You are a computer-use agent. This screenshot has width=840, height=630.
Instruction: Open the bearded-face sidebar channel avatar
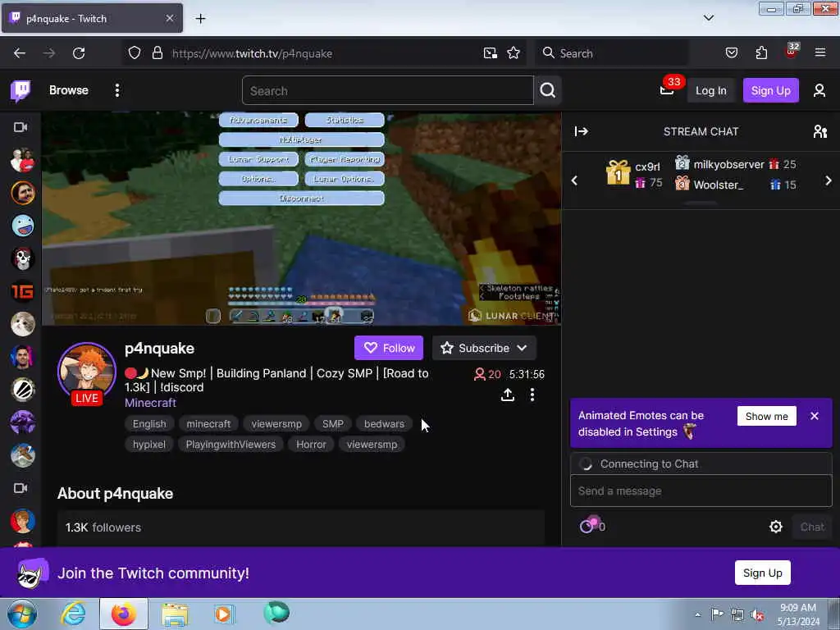[22, 192]
